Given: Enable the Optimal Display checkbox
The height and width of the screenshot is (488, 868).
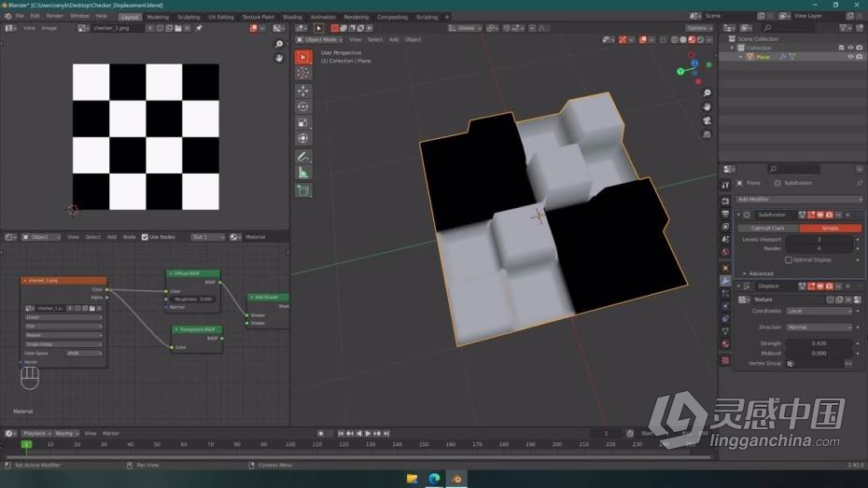Looking at the screenshot, I should [789, 259].
